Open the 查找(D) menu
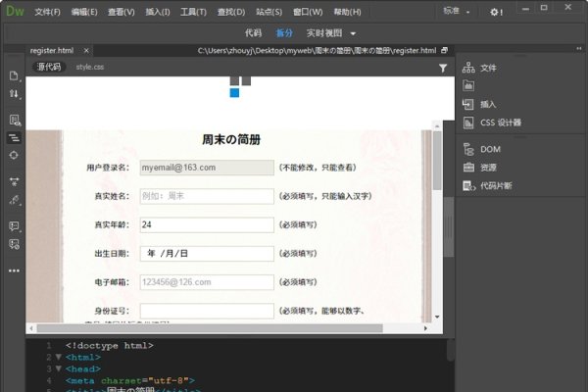Screen dimensions: 588x392 (x=231, y=12)
